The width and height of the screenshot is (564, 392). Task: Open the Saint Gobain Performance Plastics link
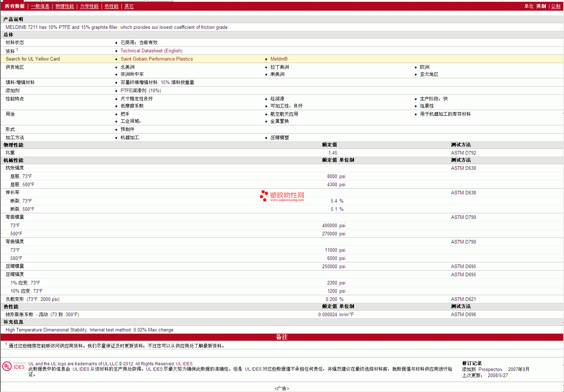(157, 59)
